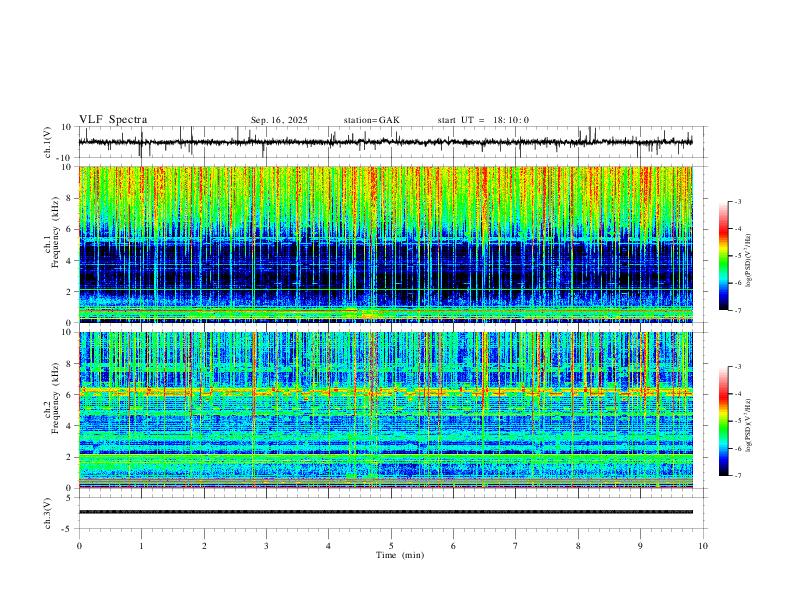Click the upper PSD color scale bar

724,256
